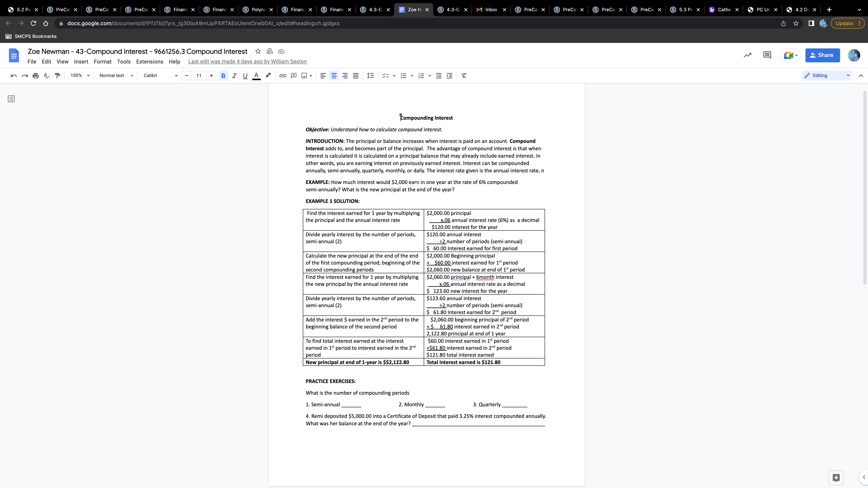Toggle bold formatting
The image size is (868, 488).
tap(223, 76)
